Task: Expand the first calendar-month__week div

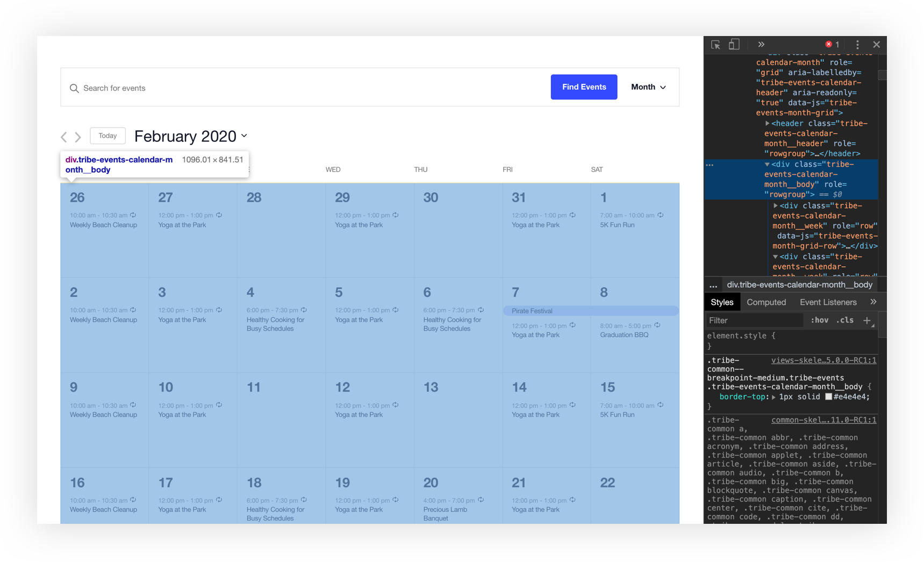Action: tap(776, 206)
